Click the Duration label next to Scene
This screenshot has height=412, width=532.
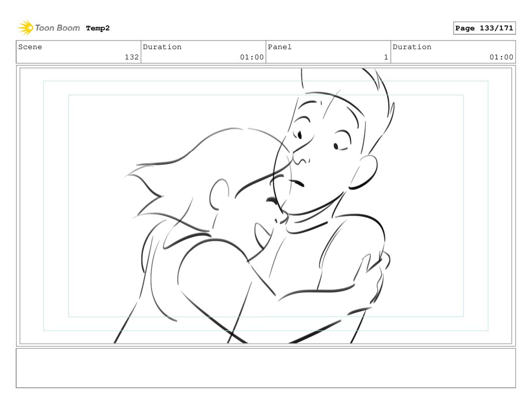coord(162,47)
